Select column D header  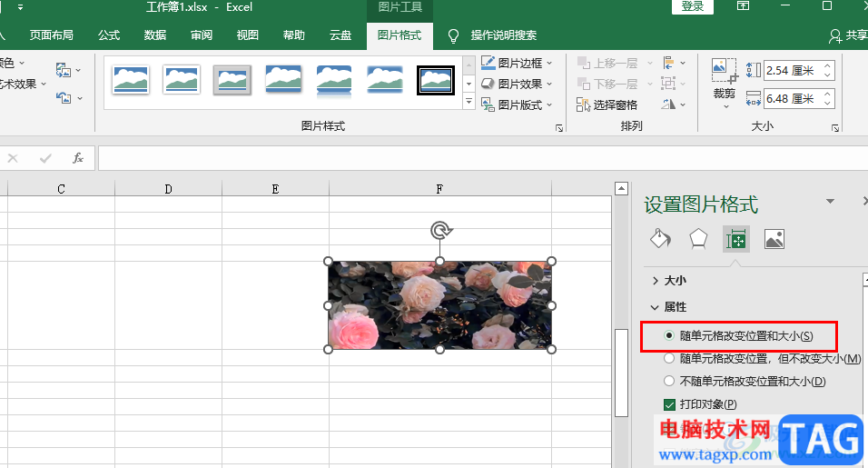point(168,189)
